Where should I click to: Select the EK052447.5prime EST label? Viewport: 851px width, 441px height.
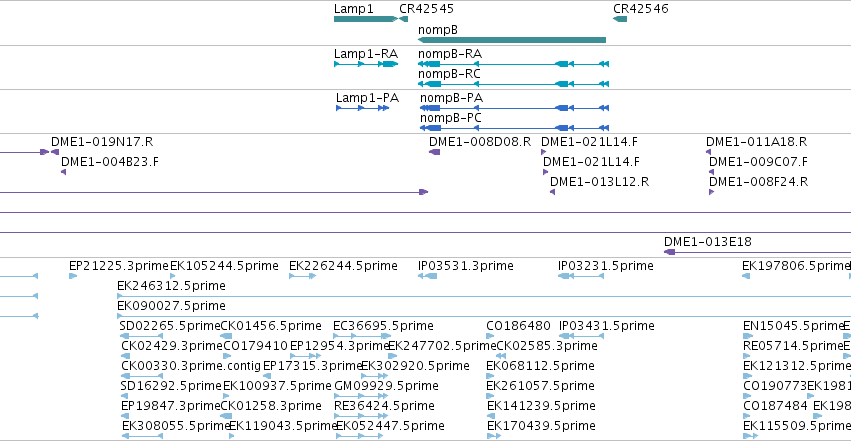tap(391, 426)
